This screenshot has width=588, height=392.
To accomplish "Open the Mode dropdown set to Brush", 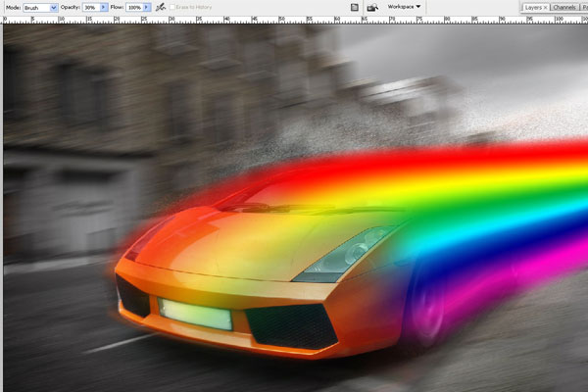I will pos(40,8).
